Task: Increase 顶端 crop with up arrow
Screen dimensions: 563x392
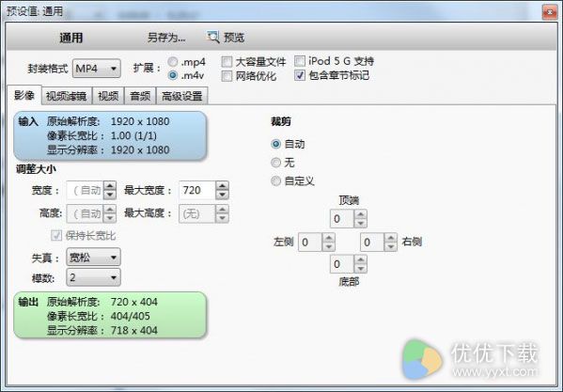Action: pyautogui.click(x=361, y=214)
